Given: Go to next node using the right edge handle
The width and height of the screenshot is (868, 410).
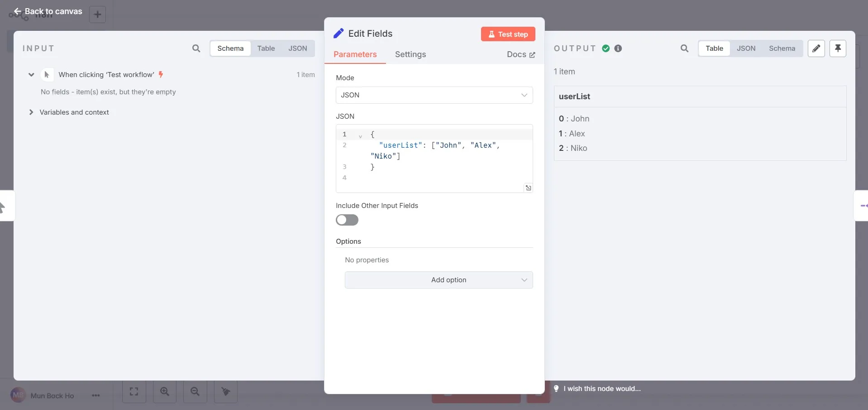Looking at the screenshot, I should 862,206.
